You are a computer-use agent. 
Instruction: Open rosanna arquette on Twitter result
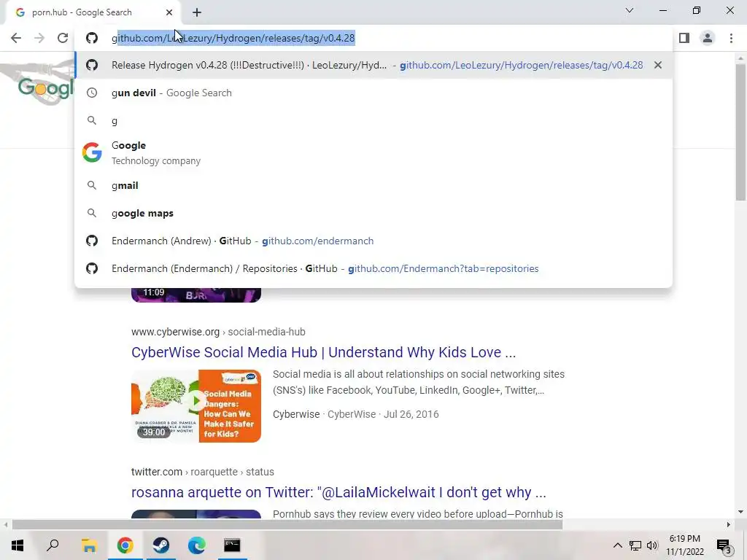[338, 492]
